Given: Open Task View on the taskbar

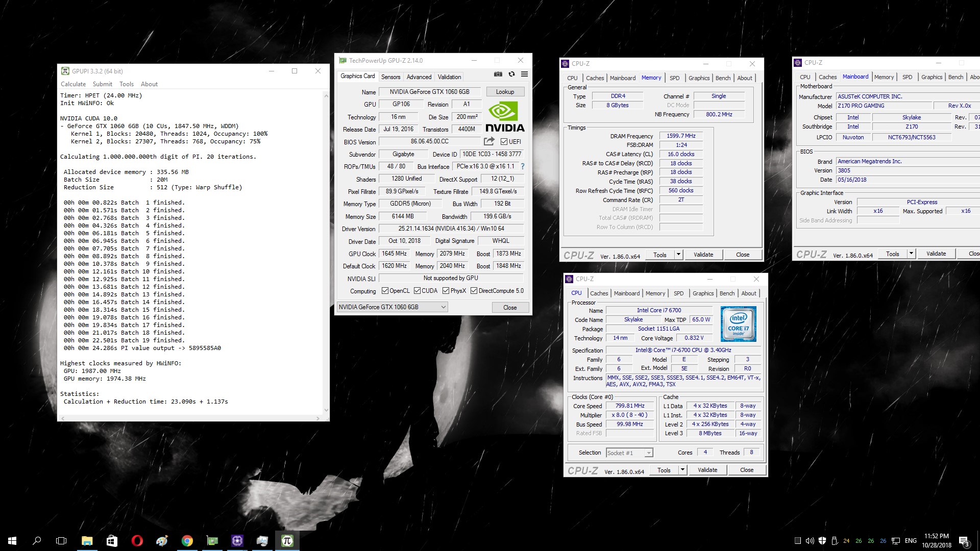Looking at the screenshot, I should pos(61,541).
